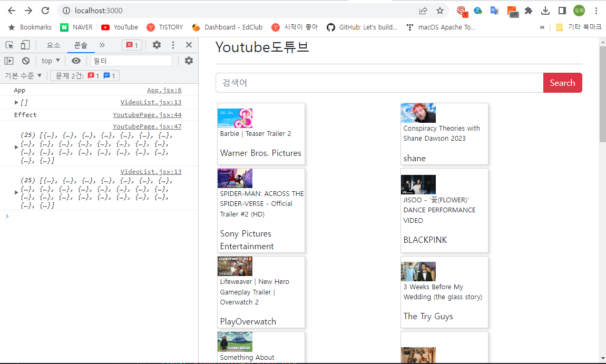Open the NAVER bookmark
This screenshot has height=364, width=606.
[x=76, y=27]
